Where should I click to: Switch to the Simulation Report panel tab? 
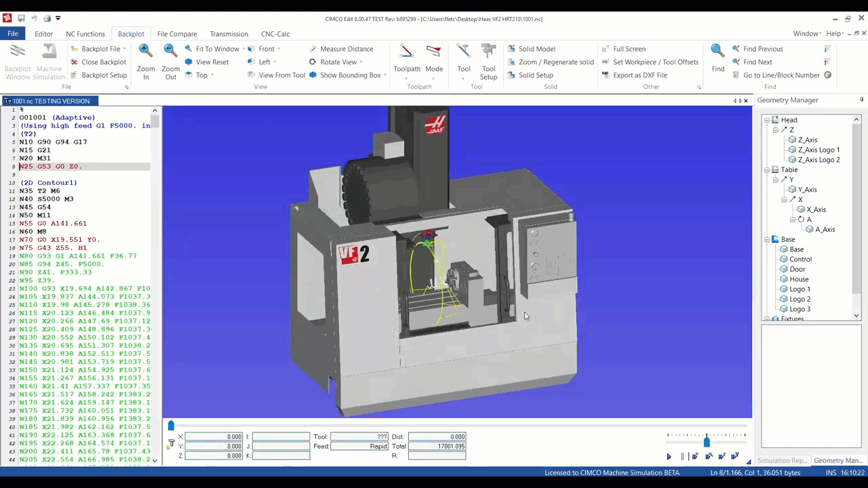tap(782, 461)
